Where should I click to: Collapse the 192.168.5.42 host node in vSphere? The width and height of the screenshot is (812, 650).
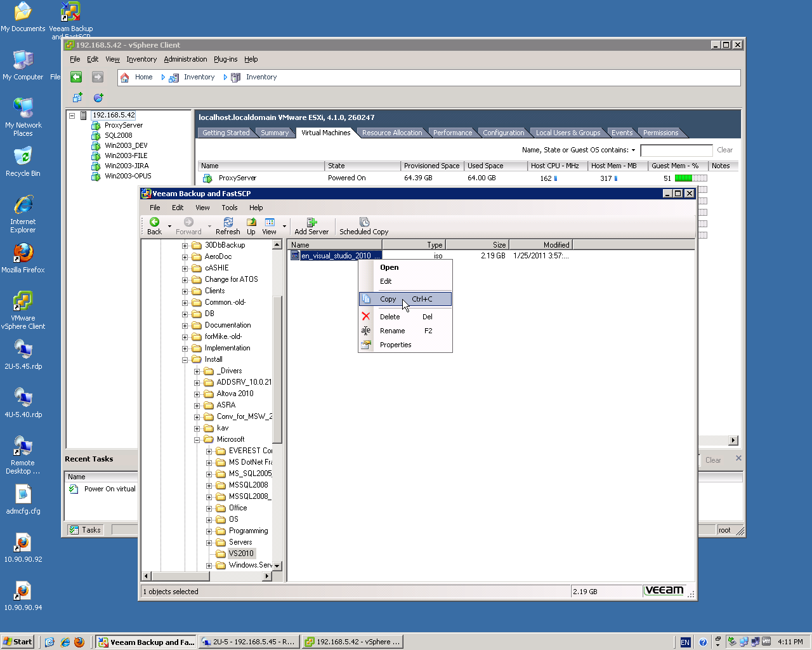tap(72, 116)
